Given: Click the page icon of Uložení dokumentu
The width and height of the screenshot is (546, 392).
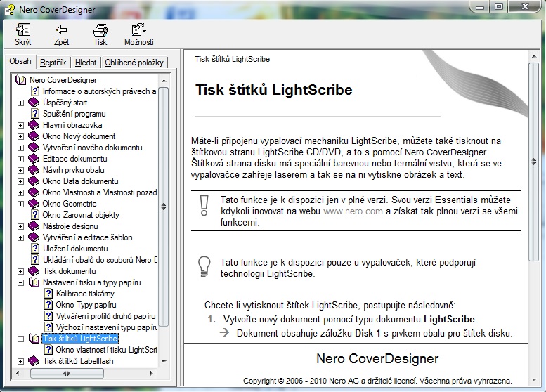Looking at the screenshot, I should [35, 249].
